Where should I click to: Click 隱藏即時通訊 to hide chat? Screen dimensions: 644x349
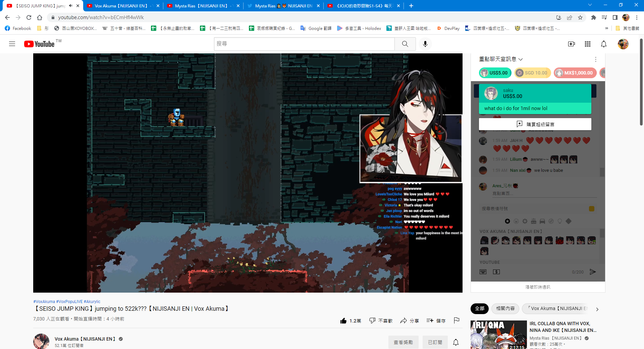coord(538,287)
